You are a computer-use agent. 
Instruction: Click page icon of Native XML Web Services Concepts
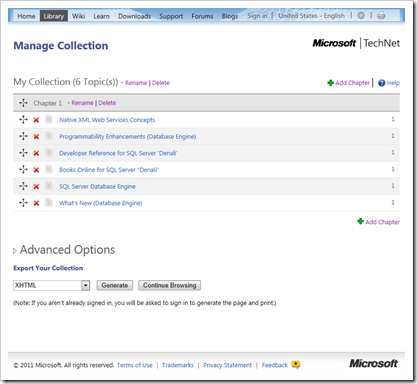pyautogui.click(x=49, y=119)
